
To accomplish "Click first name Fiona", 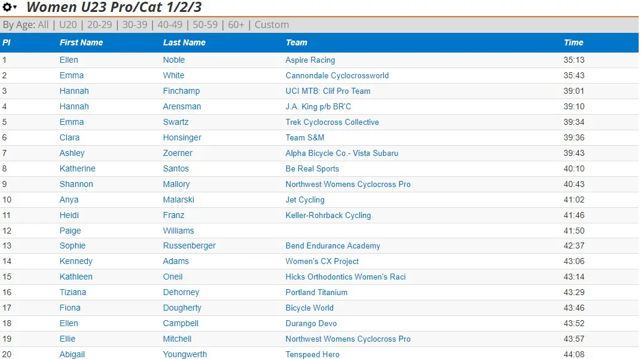I will click(x=70, y=308).
